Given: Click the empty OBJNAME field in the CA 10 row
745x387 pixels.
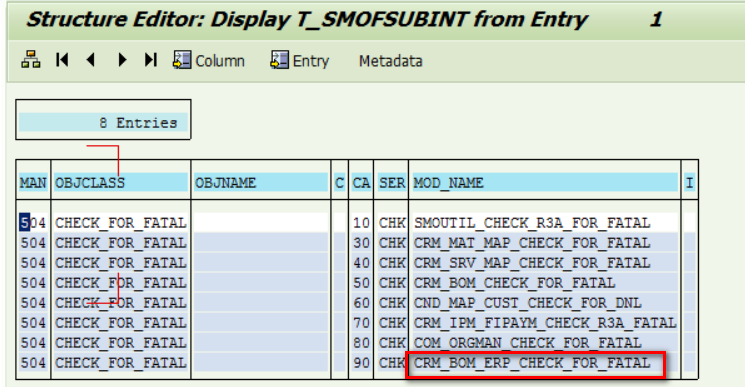Looking at the screenshot, I should [261, 223].
